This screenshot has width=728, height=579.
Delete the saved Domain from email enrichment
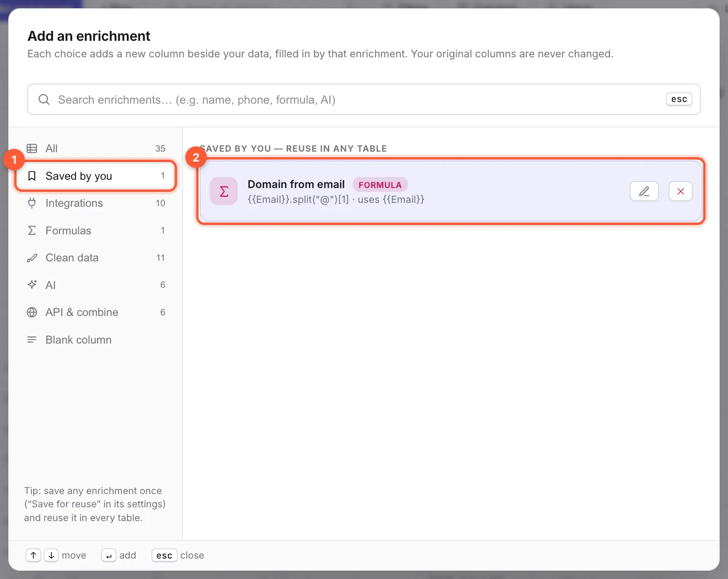coord(681,191)
